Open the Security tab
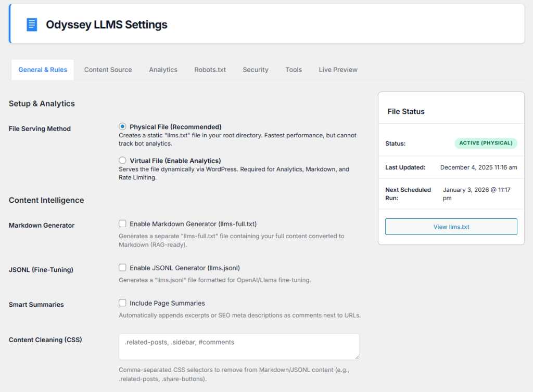The image size is (533, 392). point(255,69)
